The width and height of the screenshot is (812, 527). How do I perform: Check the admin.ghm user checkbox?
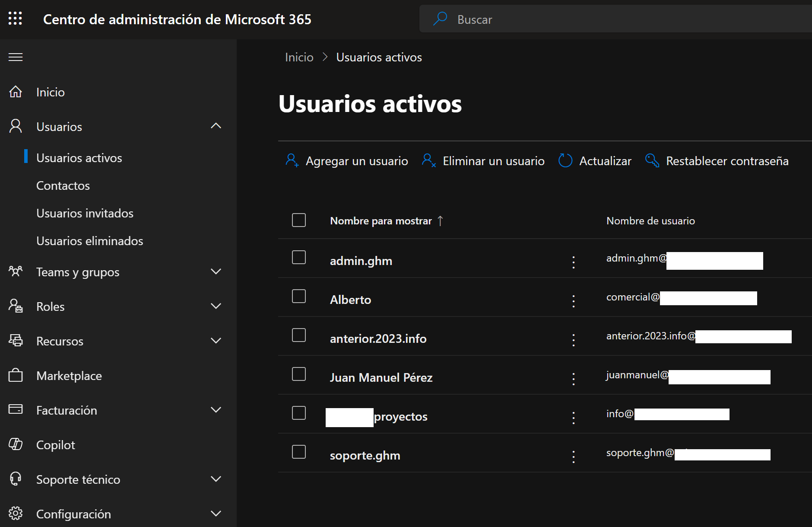(x=299, y=258)
